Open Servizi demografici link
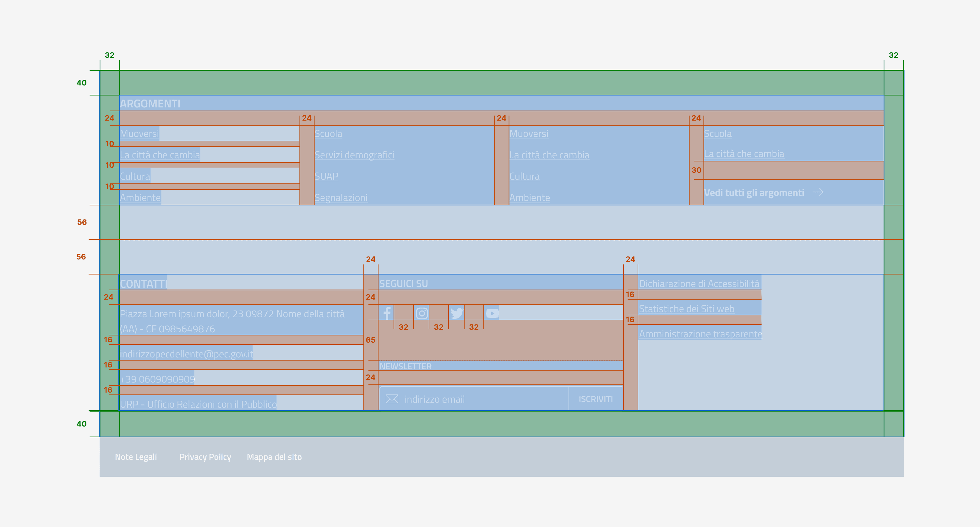 [354, 155]
